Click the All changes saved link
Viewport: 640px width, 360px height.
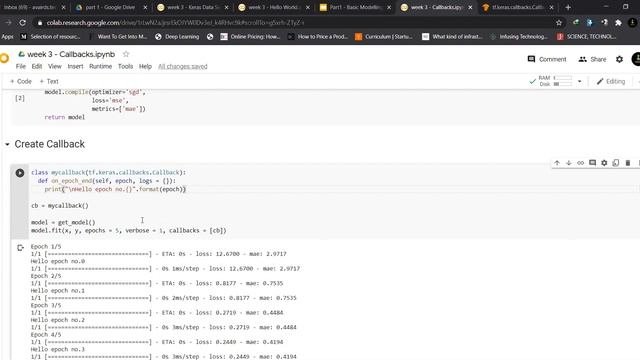point(182,67)
